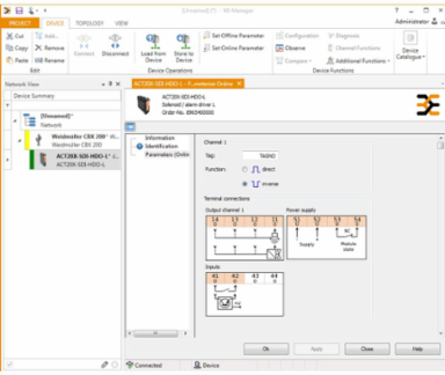The image size is (445, 375).
Task: Click the Connected status icon
Action: click(130, 365)
